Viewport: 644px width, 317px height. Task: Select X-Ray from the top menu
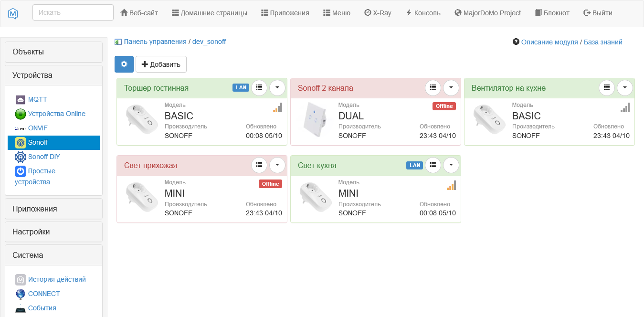[377, 13]
